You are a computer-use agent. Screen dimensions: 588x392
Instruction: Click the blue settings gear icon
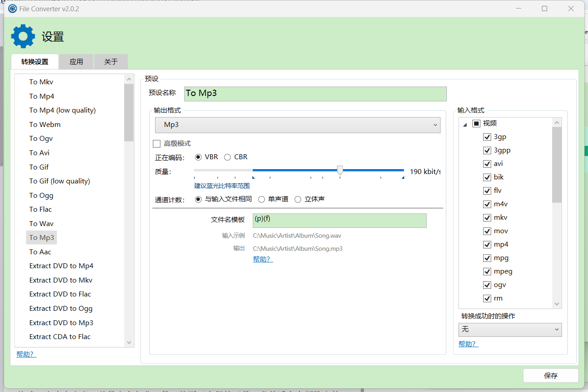tap(23, 36)
